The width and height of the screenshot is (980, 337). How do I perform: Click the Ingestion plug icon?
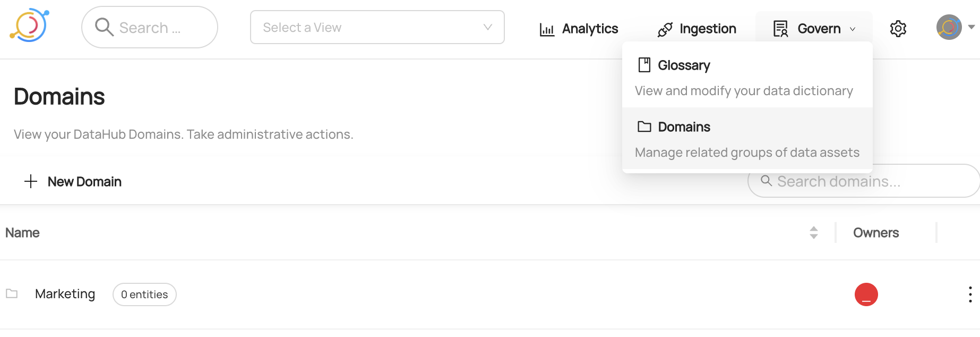click(x=665, y=29)
